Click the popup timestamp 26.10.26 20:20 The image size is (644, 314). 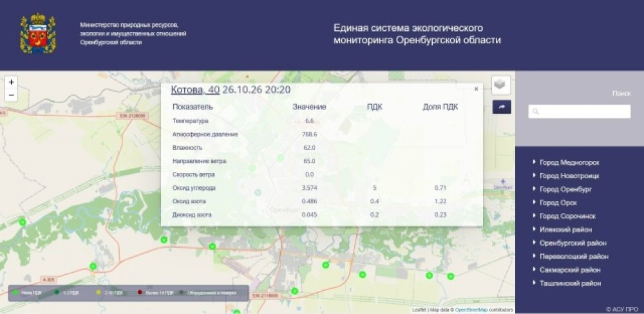pyautogui.click(x=256, y=90)
